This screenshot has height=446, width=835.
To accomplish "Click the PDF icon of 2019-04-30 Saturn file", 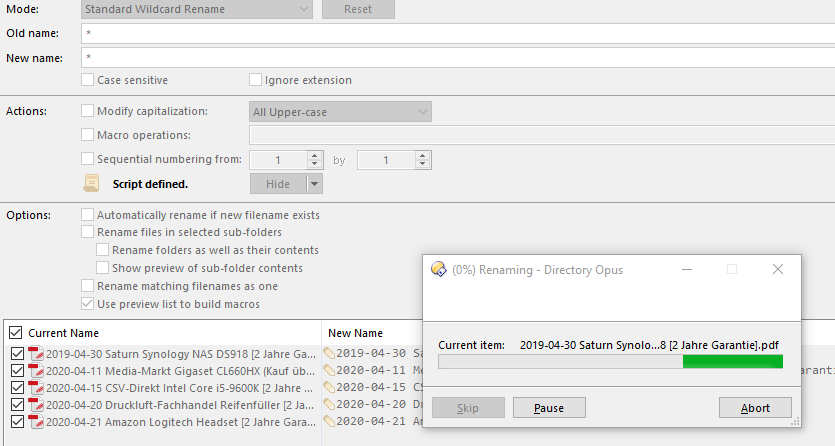I will coord(36,353).
